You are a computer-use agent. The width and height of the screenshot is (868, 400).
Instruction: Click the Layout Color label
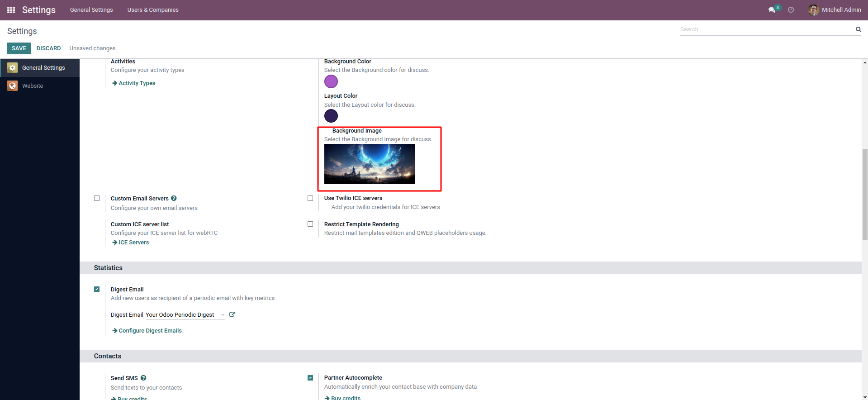click(x=341, y=96)
